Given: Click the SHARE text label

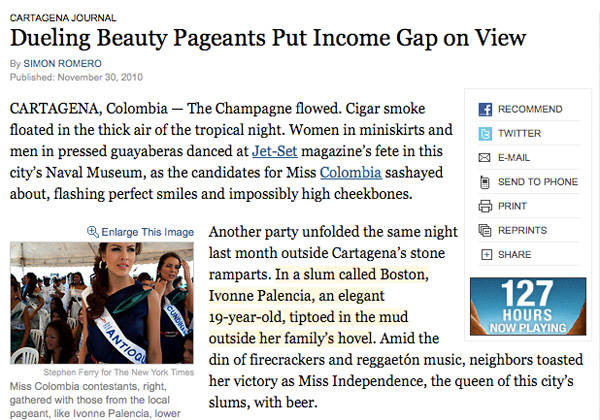Looking at the screenshot, I should click(514, 255).
